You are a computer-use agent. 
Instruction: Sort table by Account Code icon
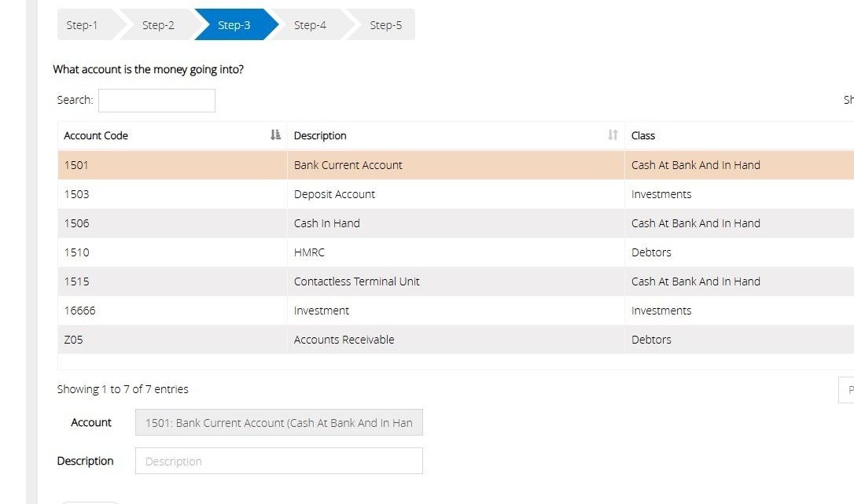tap(275, 135)
